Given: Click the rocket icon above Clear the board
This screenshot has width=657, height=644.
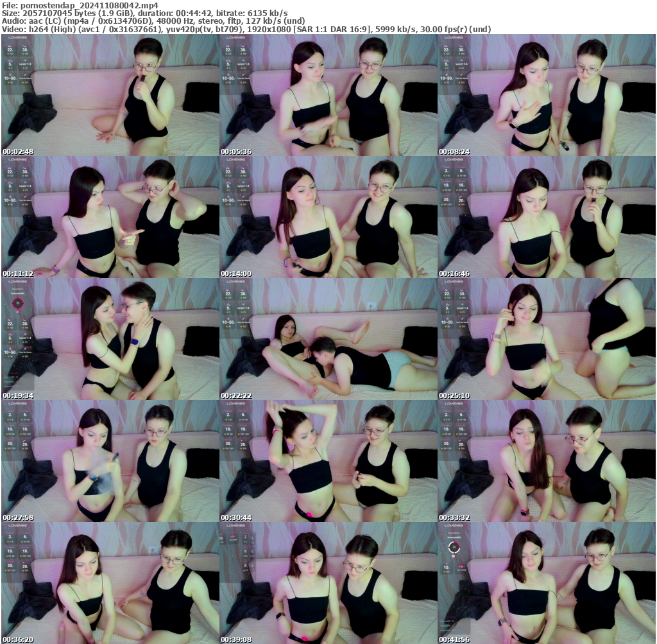Looking at the screenshot, I should [25, 74].
